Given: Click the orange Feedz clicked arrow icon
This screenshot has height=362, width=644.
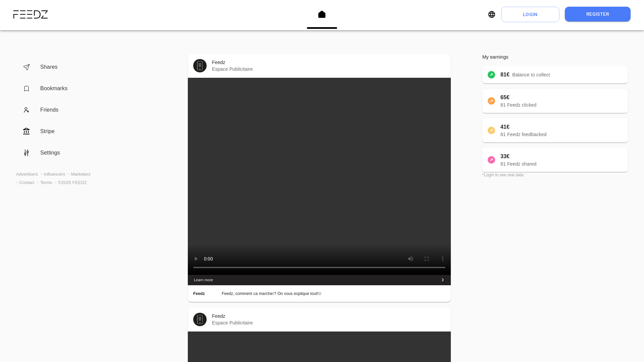Looking at the screenshot, I should click(491, 101).
